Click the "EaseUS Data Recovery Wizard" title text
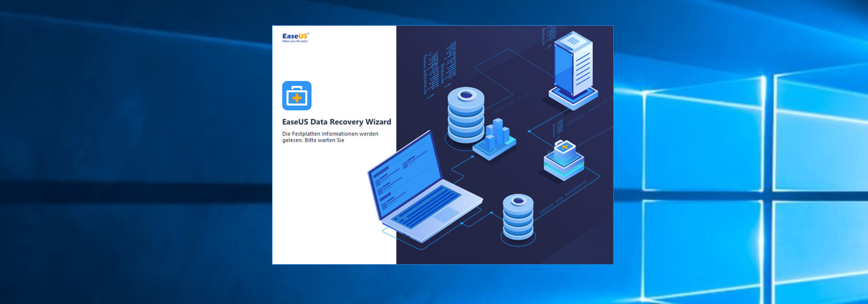 (336, 122)
